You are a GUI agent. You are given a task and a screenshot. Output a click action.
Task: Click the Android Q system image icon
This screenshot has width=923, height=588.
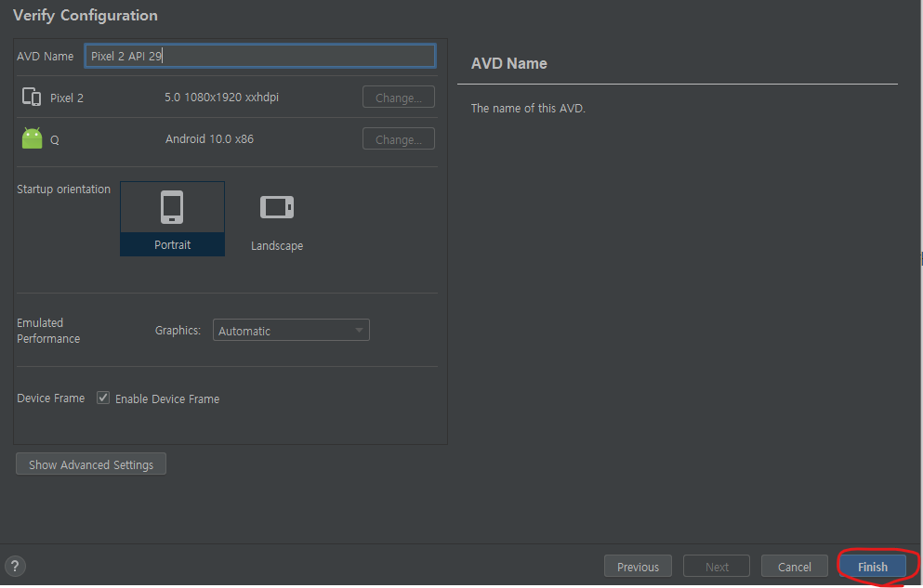click(x=32, y=138)
